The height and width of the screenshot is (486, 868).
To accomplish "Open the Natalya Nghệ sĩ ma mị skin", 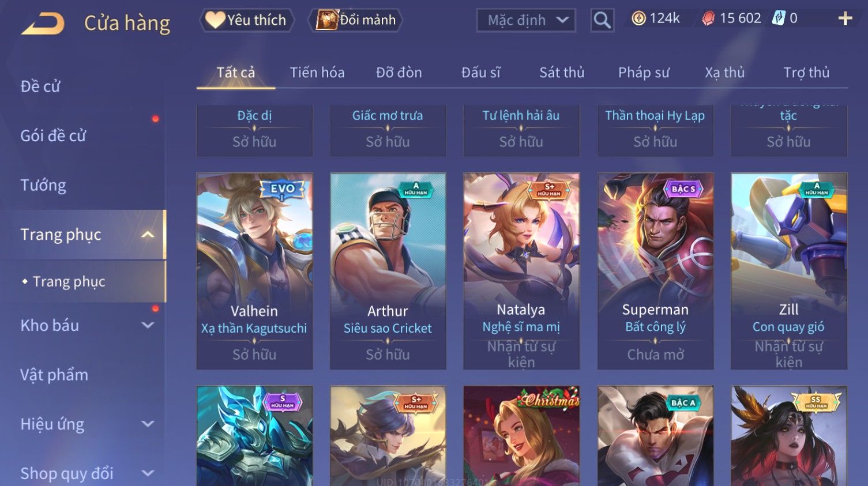I will [521, 271].
